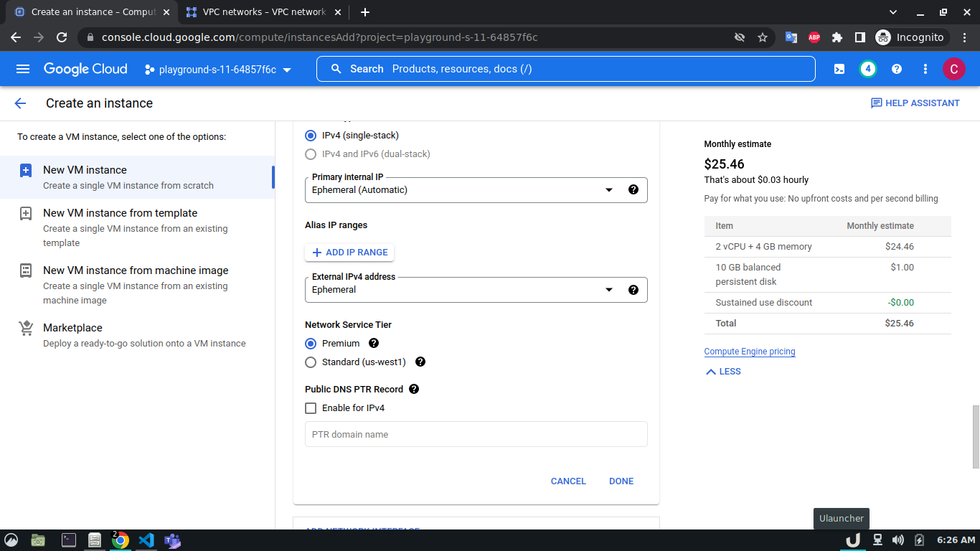
Task: Open the Incognito profile button
Action: pyautogui.click(x=912, y=37)
